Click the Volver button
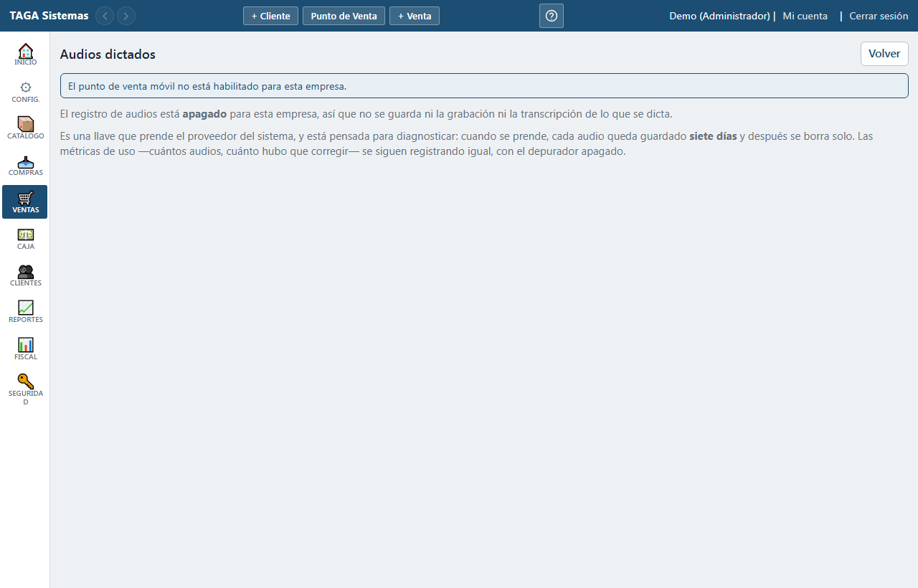This screenshot has width=918, height=588. 884,54
